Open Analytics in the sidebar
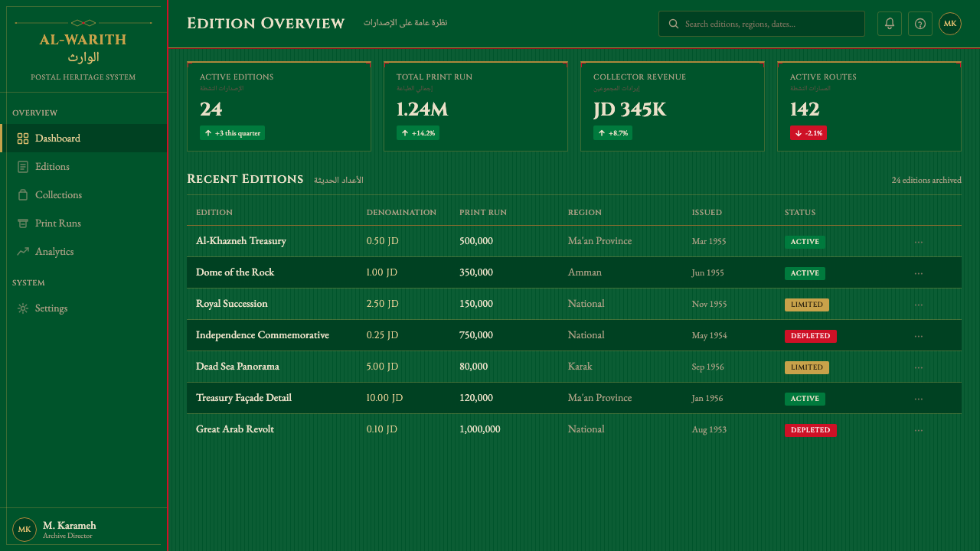 83,252
